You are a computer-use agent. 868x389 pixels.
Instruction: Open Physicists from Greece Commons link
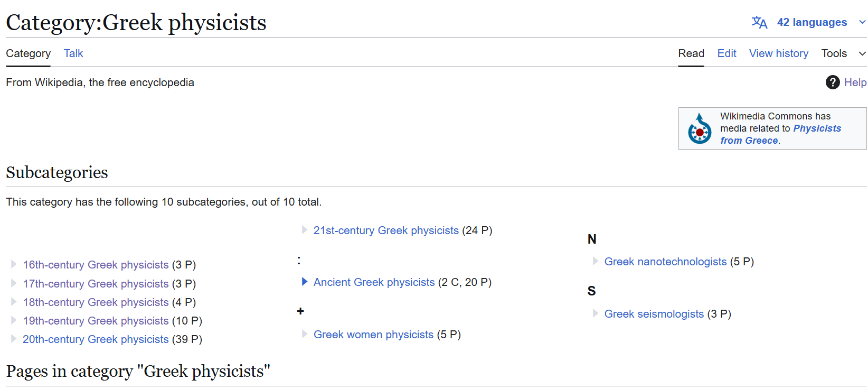(781, 134)
